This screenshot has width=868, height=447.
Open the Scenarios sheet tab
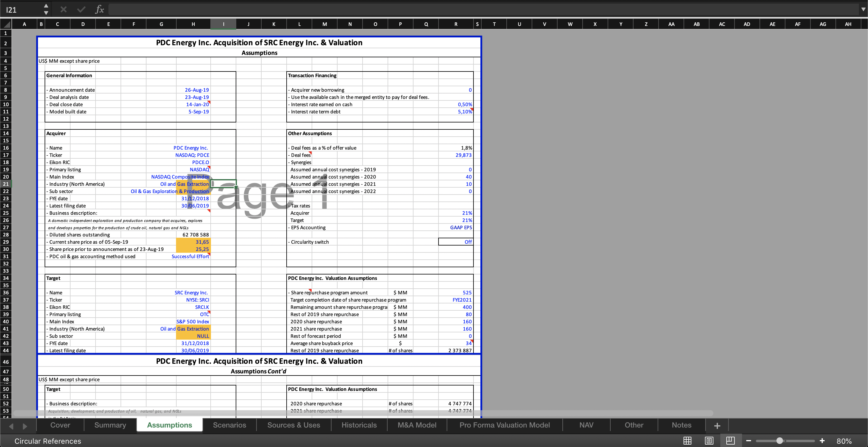pyautogui.click(x=229, y=425)
